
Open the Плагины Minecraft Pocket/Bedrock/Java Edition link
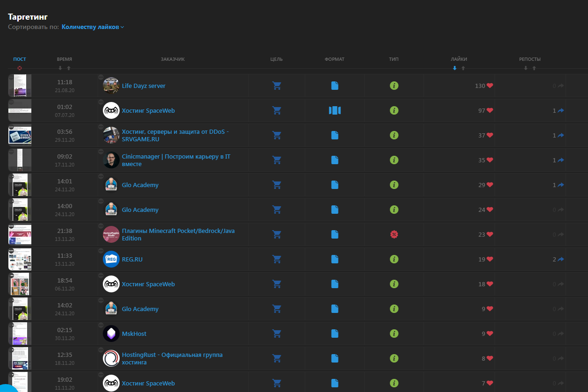point(179,235)
